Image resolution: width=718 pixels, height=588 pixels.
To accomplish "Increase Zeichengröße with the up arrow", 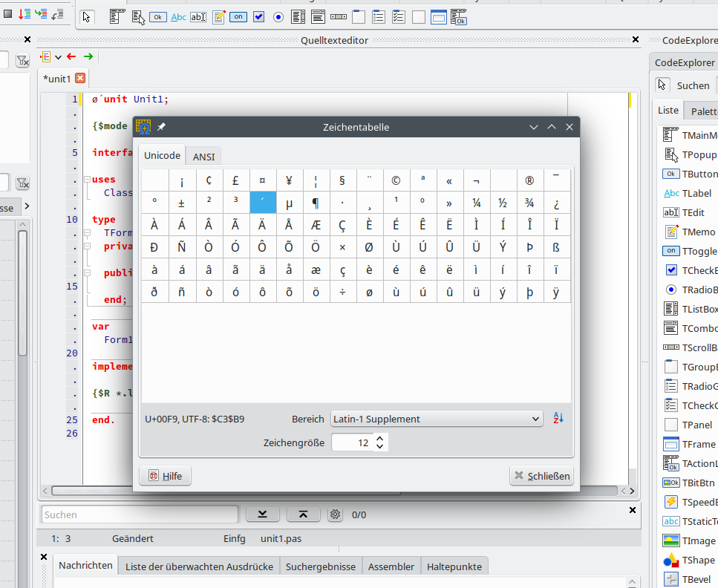I will 380,438.
